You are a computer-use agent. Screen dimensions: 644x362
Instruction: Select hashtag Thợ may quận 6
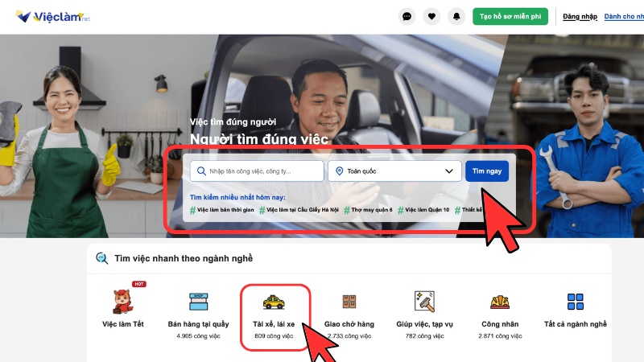point(369,210)
